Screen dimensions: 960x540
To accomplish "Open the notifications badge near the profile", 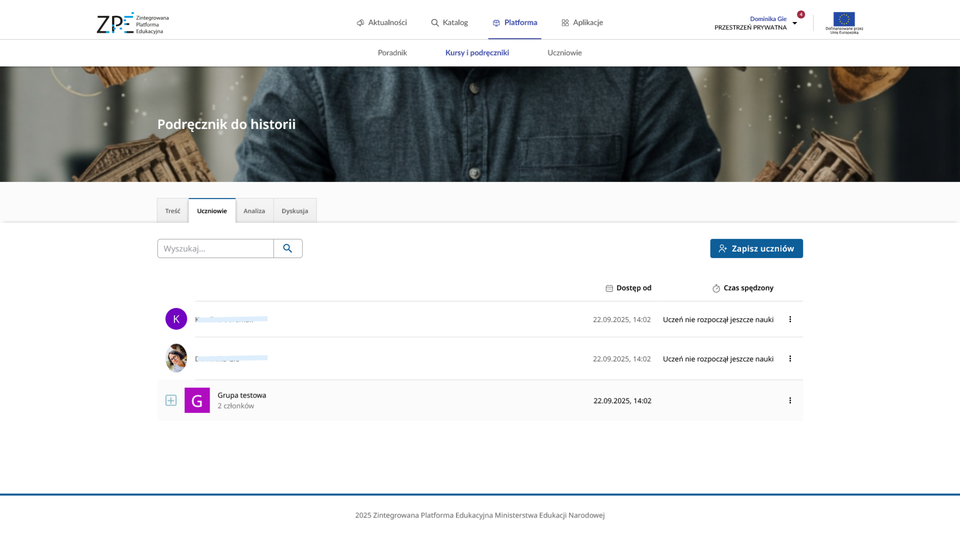I will 800,14.
